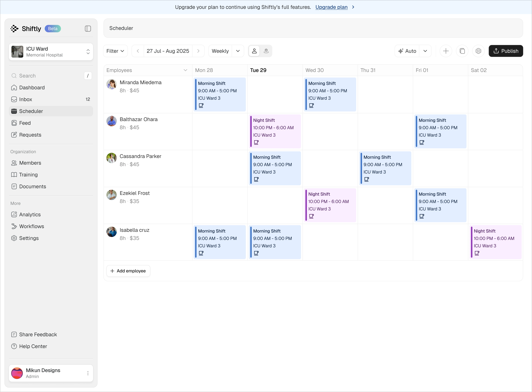Expand the Weekly view dropdown
Viewport: 532px width, 392px height.
(x=238, y=51)
